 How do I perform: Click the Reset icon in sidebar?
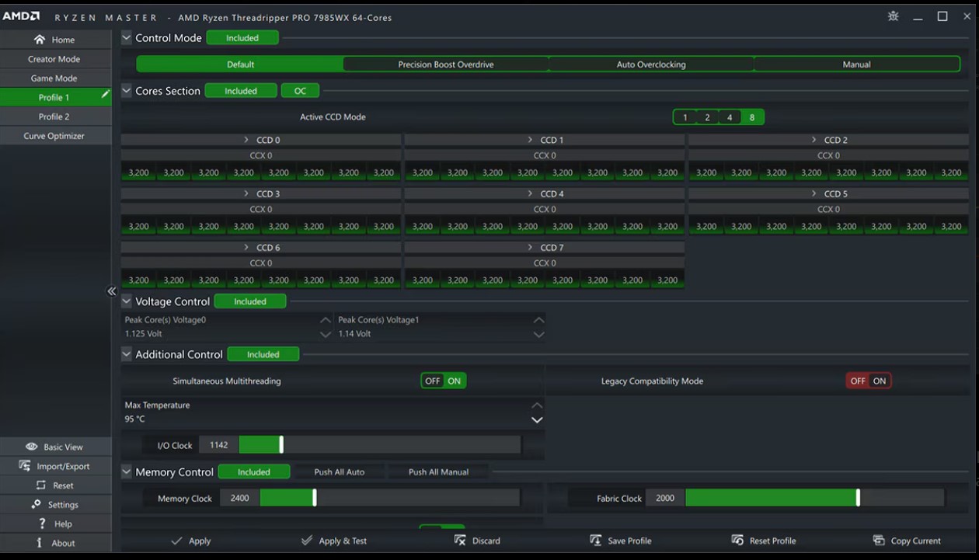click(41, 485)
